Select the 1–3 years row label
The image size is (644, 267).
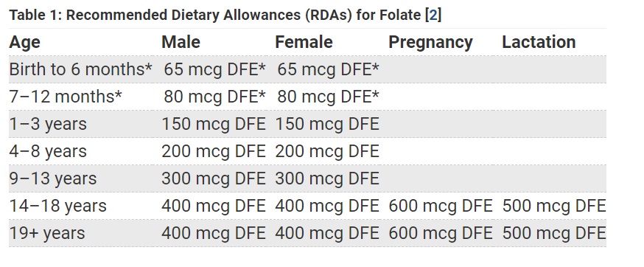click(48, 124)
